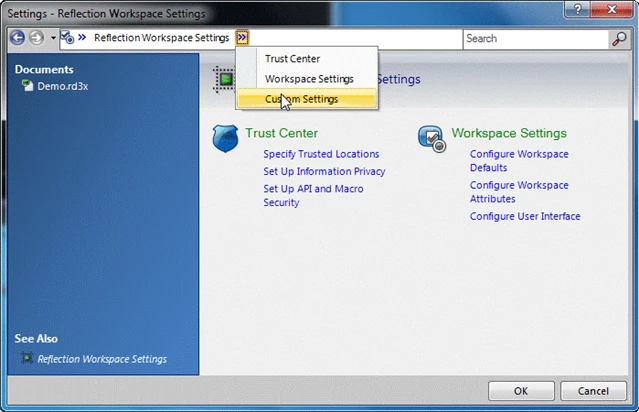The height and width of the screenshot is (412, 639).
Task: Open Set Up API and Macro Security
Action: [313, 196]
